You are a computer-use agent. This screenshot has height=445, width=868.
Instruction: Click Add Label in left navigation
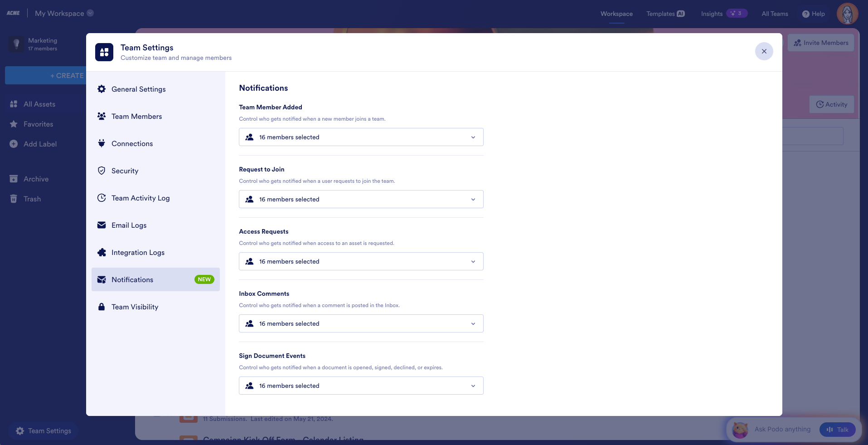[x=40, y=144]
